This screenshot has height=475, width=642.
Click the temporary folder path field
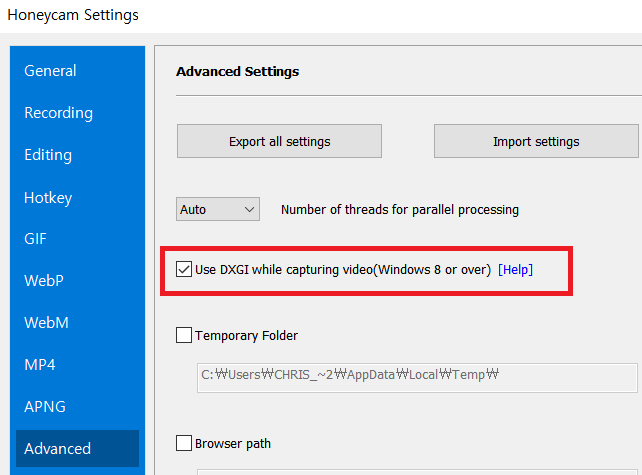[417, 378]
